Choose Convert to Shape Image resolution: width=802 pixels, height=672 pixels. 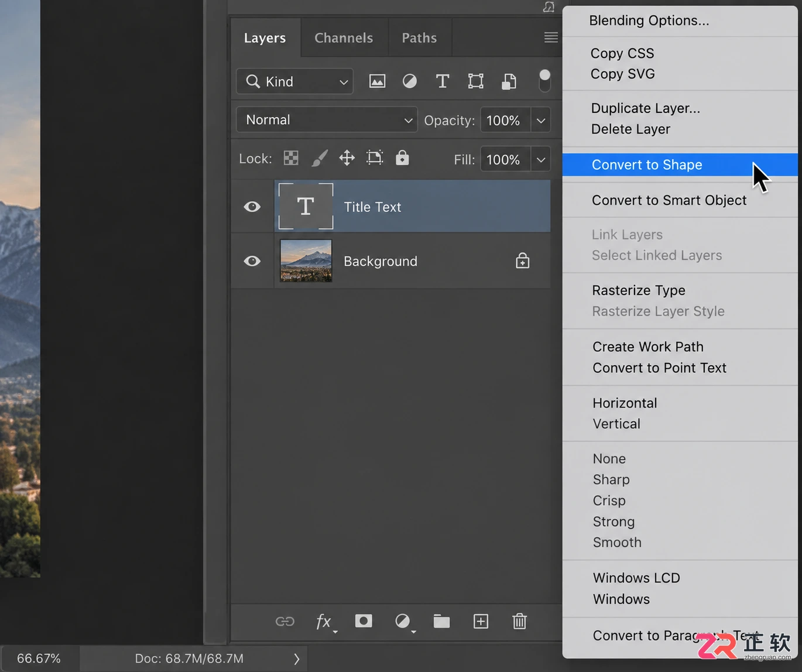pyautogui.click(x=680, y=164)
